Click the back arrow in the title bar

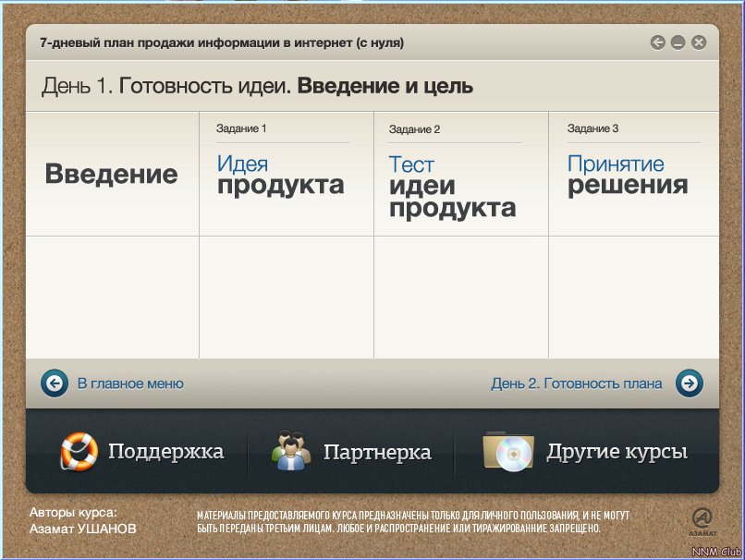coord(657,43)
